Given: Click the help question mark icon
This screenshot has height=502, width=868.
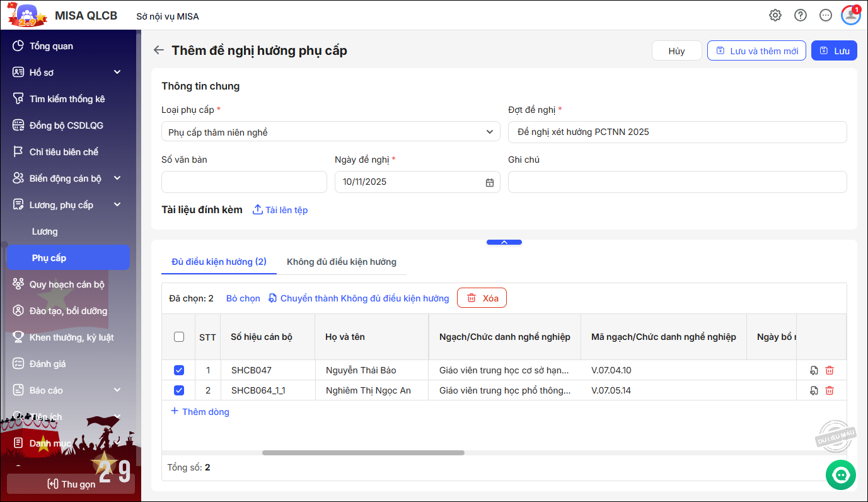Looking at the screenshot, I should [x=801, y=16].
